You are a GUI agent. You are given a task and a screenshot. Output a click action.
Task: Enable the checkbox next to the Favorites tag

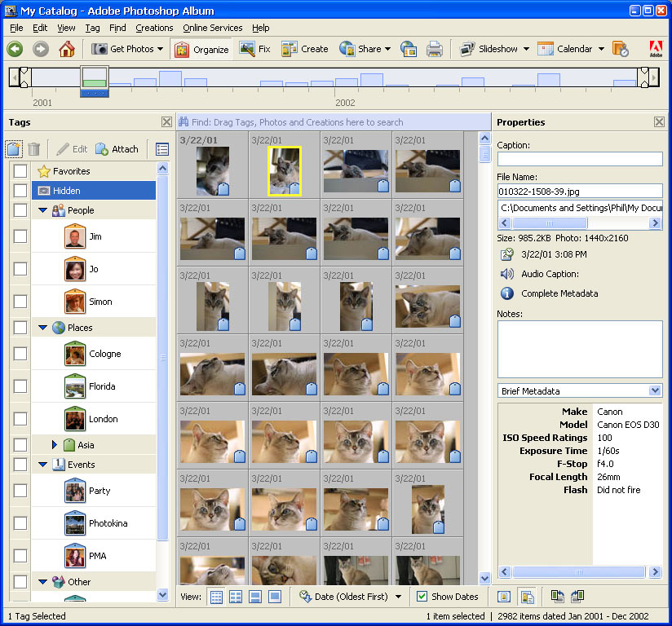tap(19, 171)
